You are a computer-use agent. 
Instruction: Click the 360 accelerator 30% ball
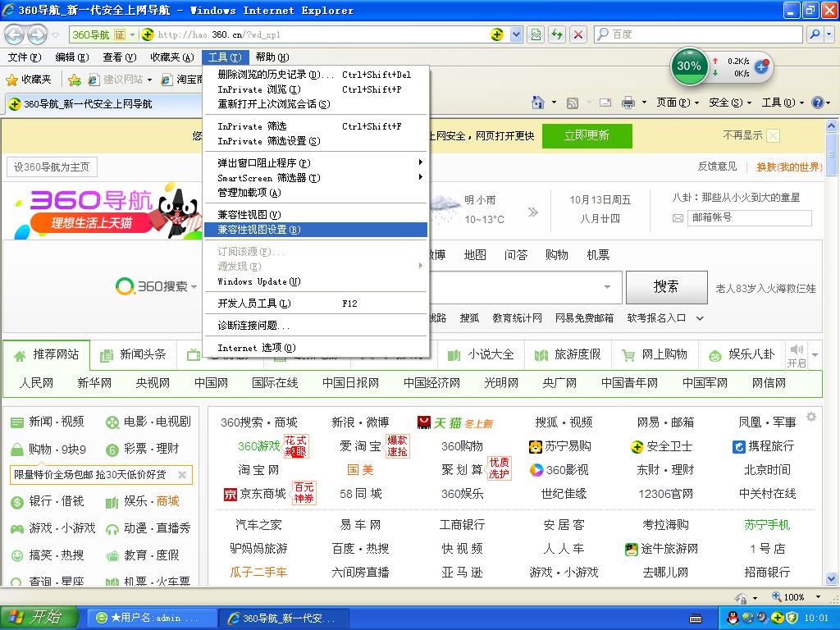point(689,66)
